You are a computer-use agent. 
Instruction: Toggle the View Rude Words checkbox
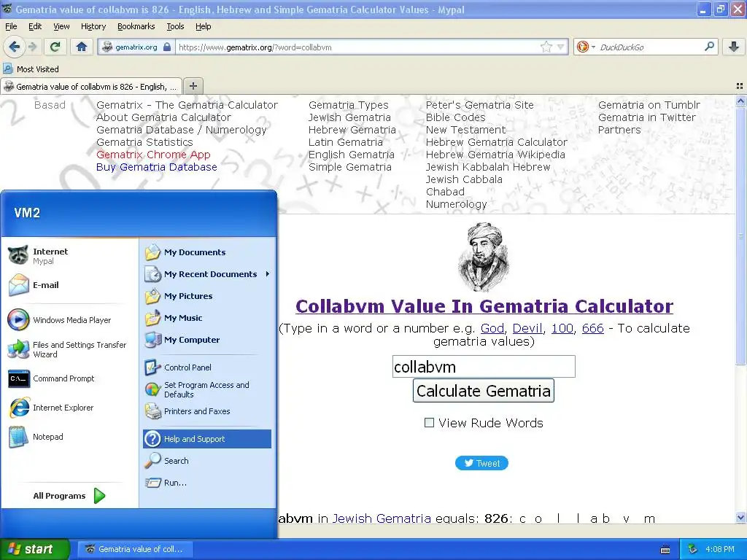tap(429, 422)
